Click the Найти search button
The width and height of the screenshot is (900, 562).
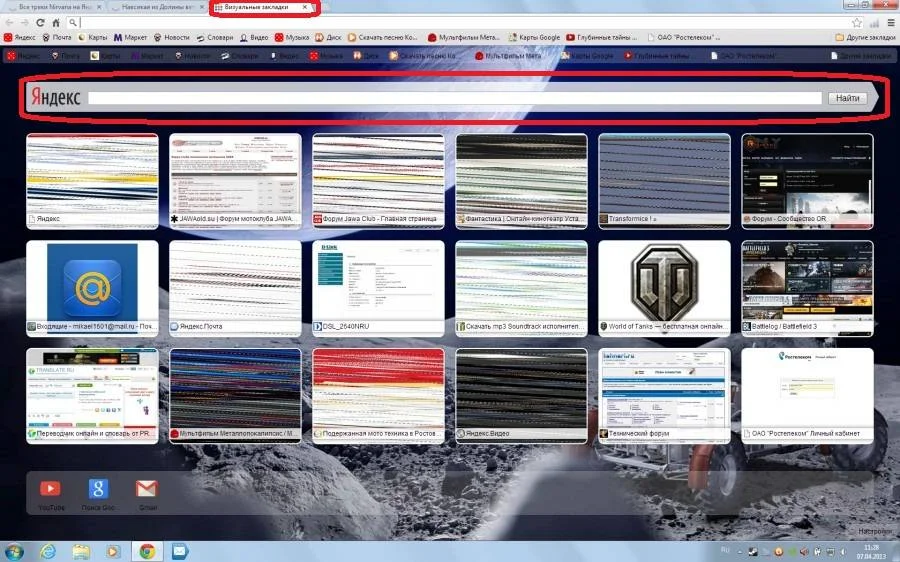point(847,98)
